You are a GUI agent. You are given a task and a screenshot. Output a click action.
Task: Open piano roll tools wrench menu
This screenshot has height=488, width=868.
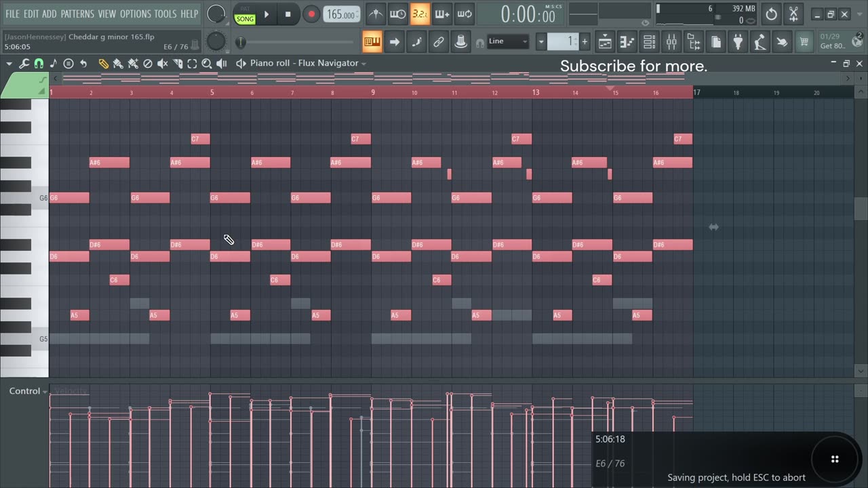tap(24, 64)
